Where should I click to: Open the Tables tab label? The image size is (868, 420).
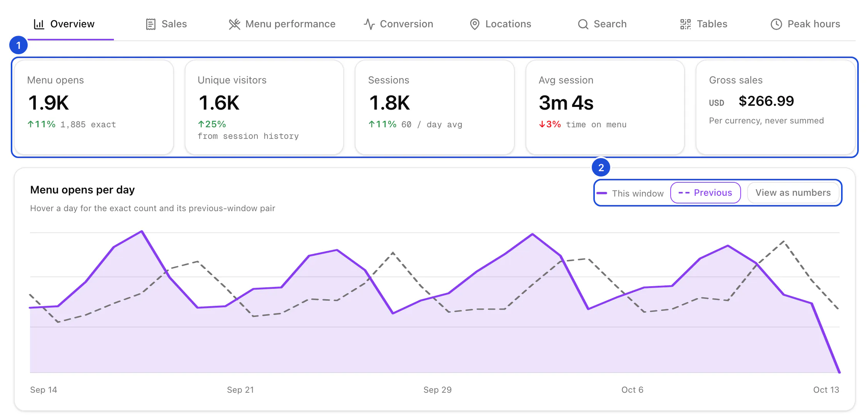pos(712,24)
